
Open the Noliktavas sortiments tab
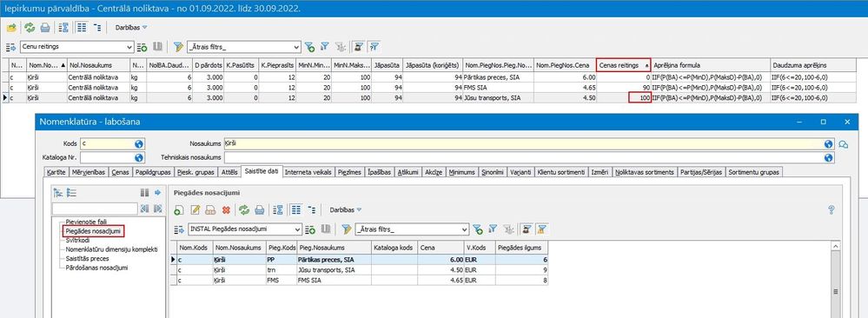(x=646, y=172)
